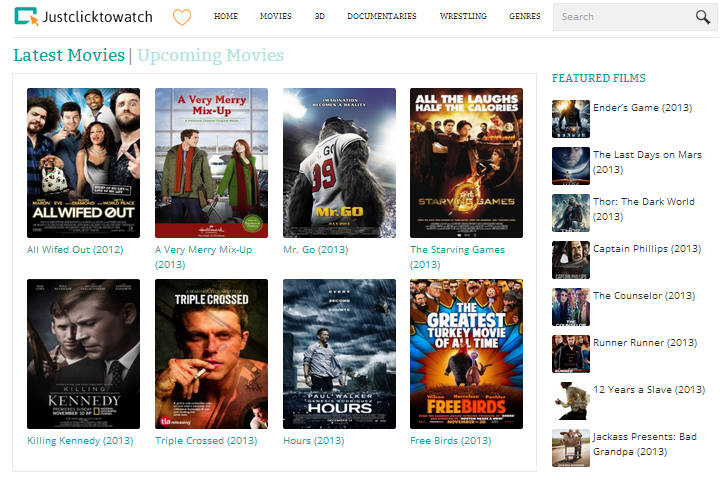
Task: Click The Starving Games (2013) link
Action: [x=457, y=257]
